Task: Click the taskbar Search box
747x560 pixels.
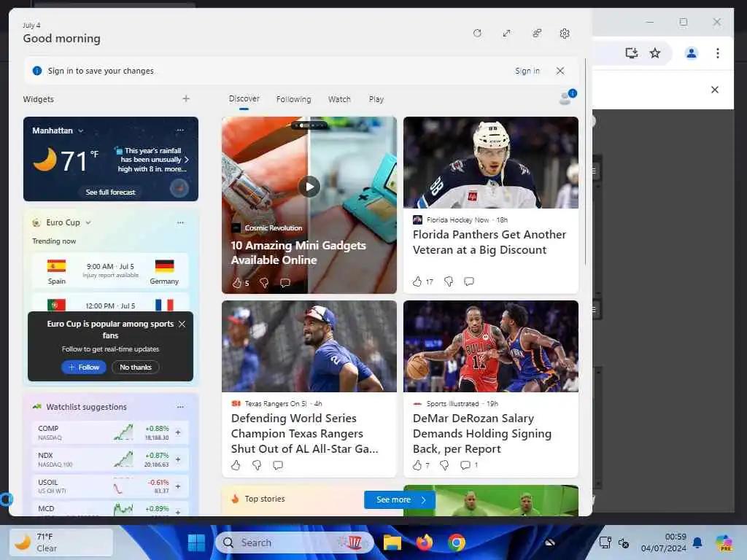Action: (295, 542)
